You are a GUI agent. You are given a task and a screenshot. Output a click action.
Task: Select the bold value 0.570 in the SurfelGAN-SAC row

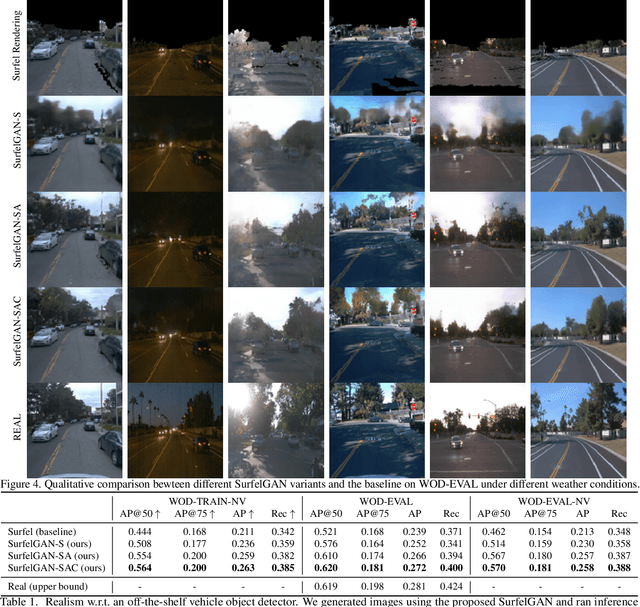tap(493, 567)
